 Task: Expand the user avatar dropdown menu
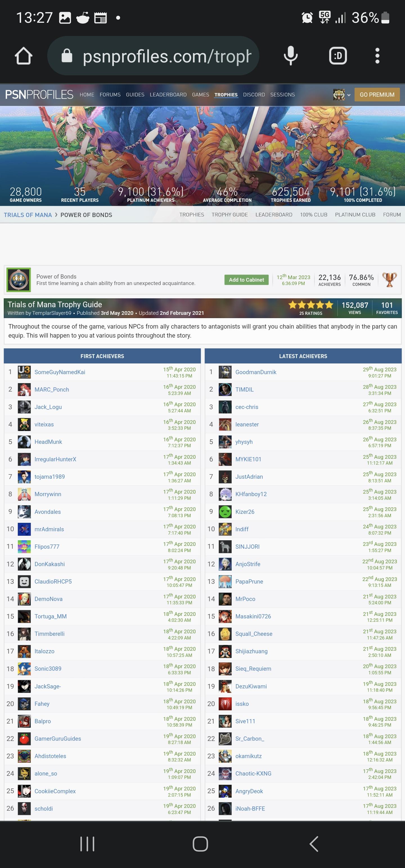pos(342,95)
